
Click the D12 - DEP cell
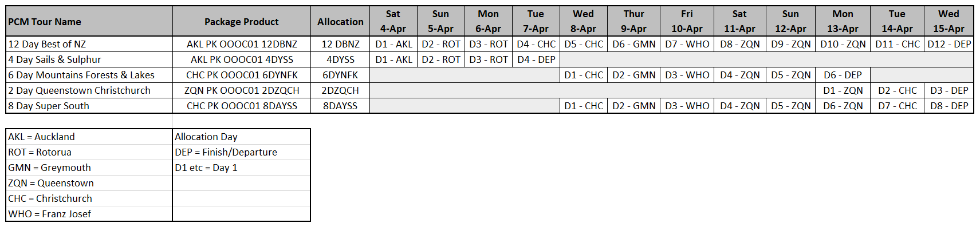(x=948, y=44)
